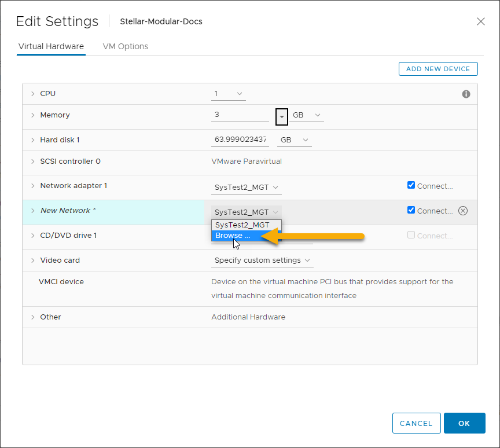Uncheck New Network Connect checkbox
This screenshot has width=500, height=448.
click(411, 210)
